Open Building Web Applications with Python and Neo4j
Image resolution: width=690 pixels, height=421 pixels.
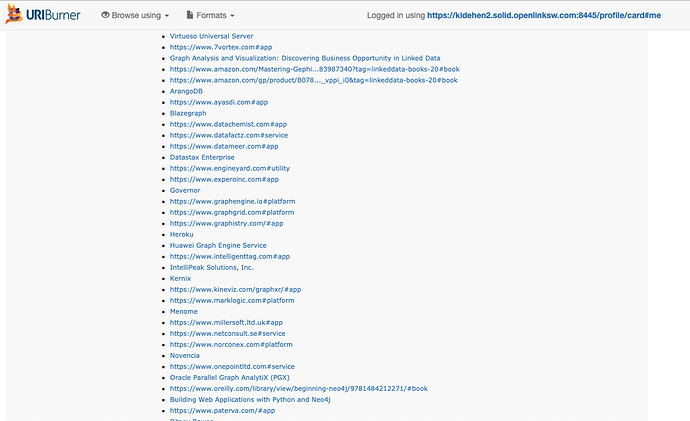click(250, 399)
